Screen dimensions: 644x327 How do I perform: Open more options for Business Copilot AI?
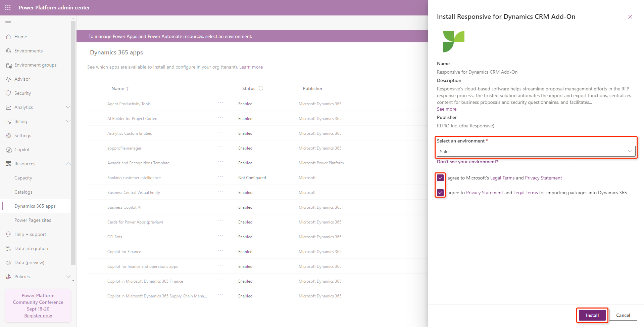[x=220, y=206]
